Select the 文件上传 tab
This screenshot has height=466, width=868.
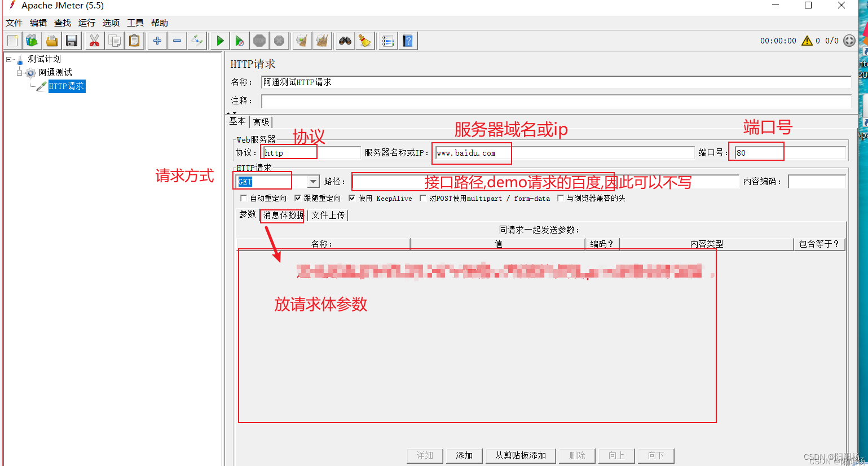click(328, 215)
